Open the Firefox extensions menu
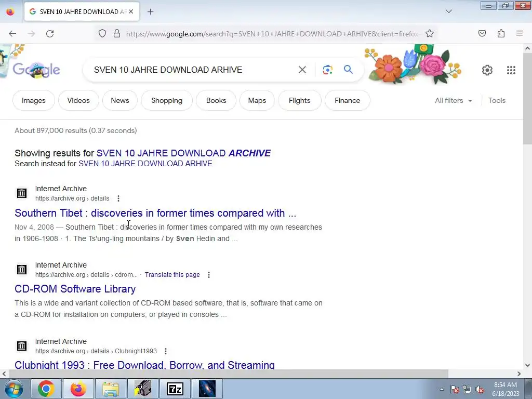 click(x=501, y=33)
